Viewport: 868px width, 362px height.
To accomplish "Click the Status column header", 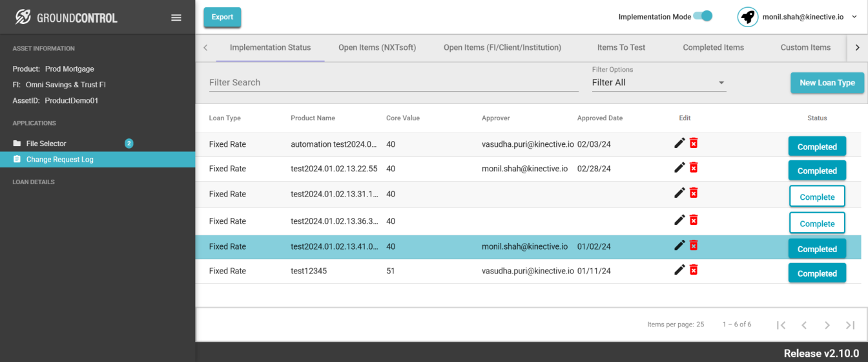I will pyautogui.click(x=817, y=118).
